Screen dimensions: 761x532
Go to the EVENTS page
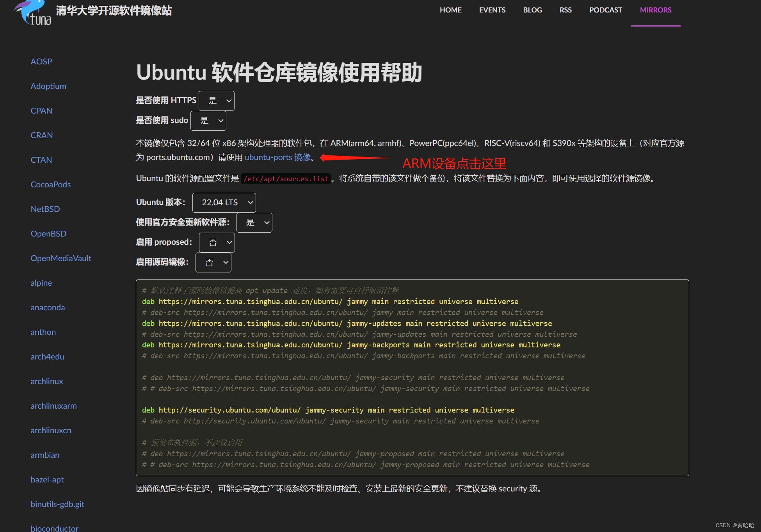[x=492, y=10]
